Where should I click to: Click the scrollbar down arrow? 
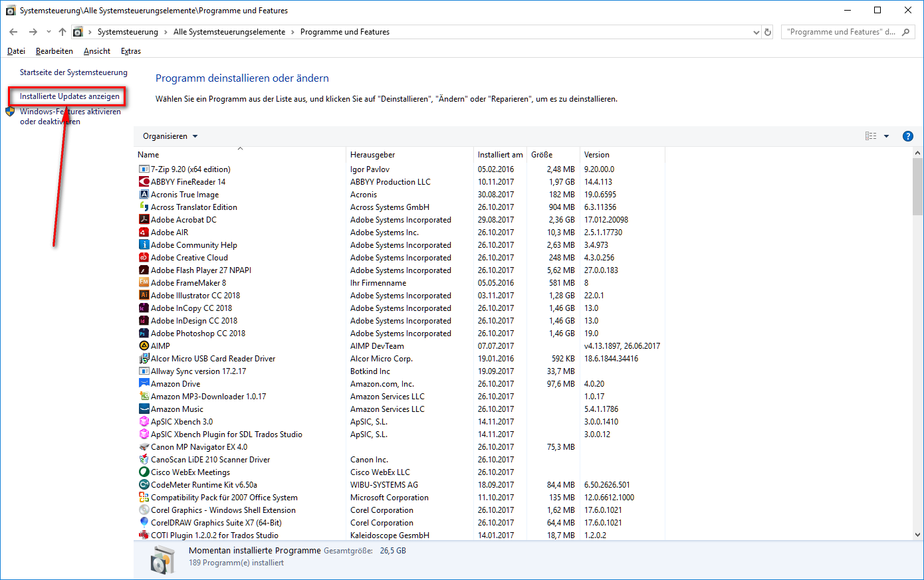tap(918, 534)
